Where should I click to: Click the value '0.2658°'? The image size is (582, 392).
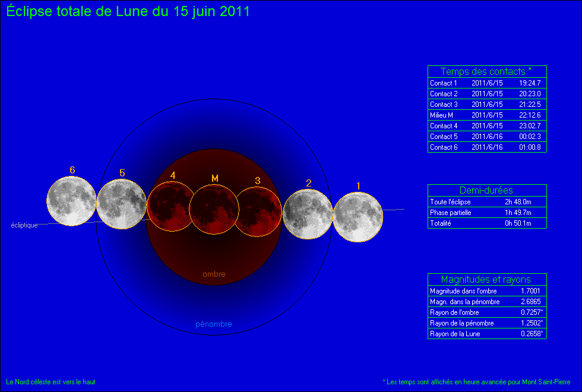point(532,334)
